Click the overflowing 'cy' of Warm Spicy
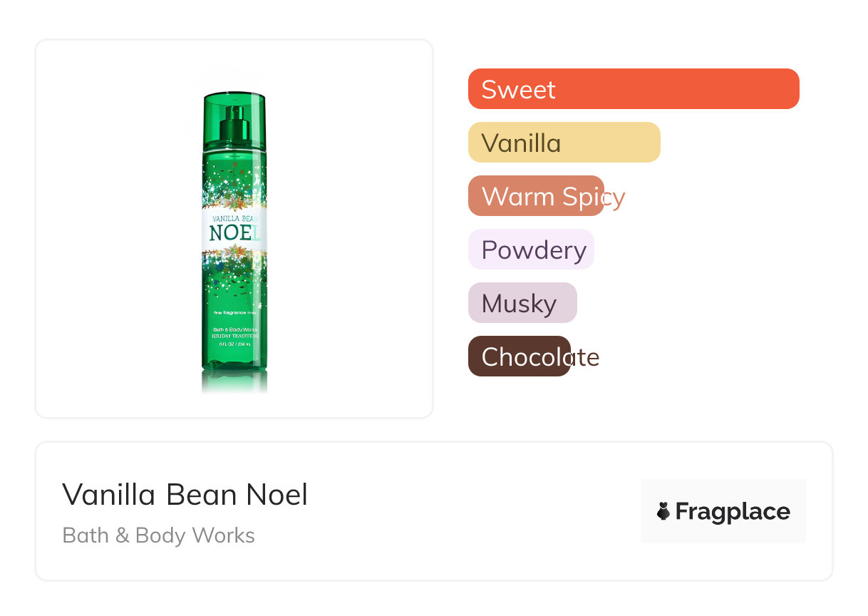The width and height of the screenshot is (868, 616). point(615,197)
